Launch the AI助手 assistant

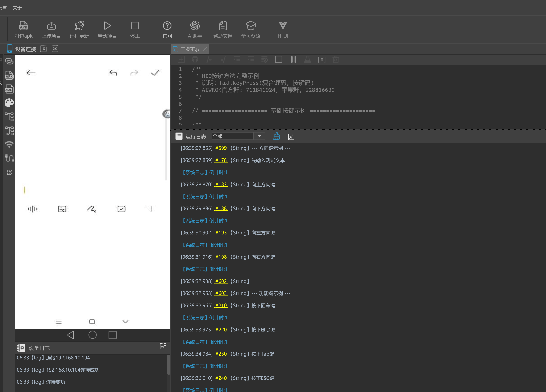click(x=195, y=30)
